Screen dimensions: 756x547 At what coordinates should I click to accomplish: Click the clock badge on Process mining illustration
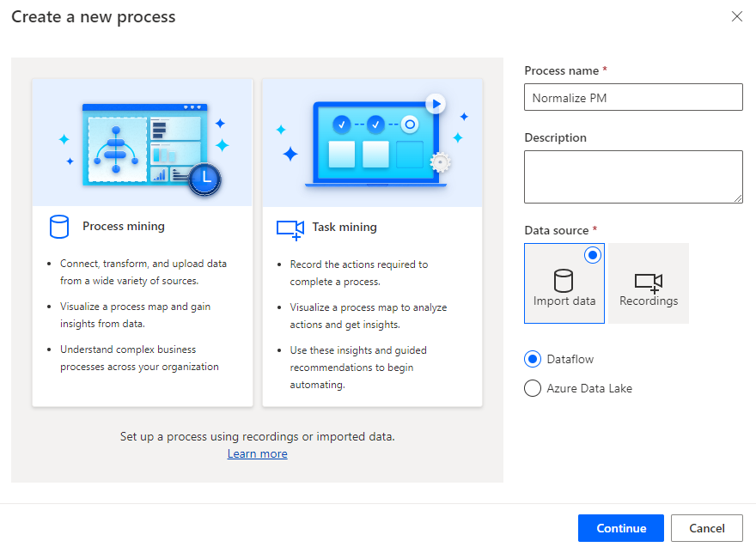(204, 179)
